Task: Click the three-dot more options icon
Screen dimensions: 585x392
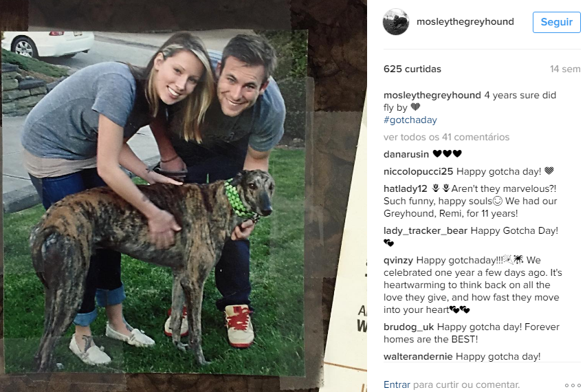Action: point(573,385)
